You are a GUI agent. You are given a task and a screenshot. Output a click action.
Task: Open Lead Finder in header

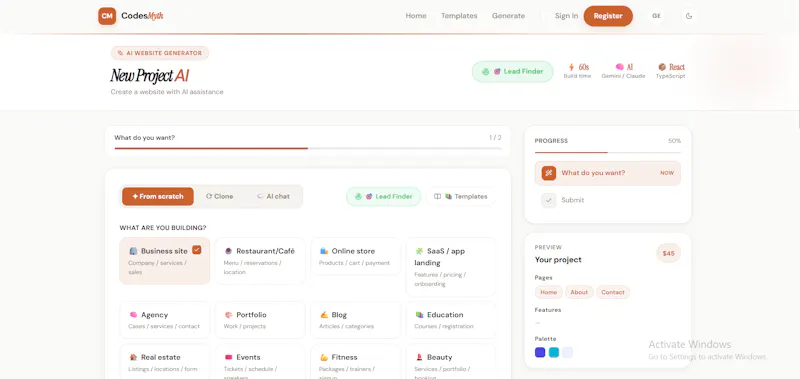(x=512, y=71)
